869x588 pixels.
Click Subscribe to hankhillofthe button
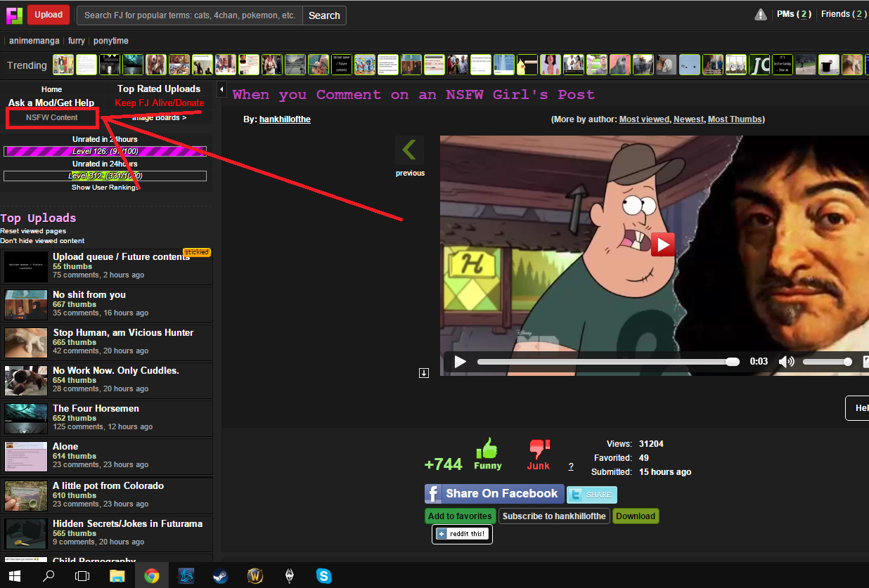click(554, 516)
